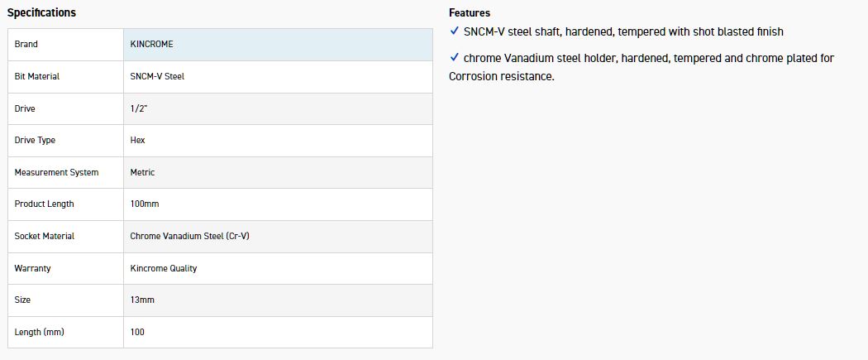Click the Specifications heading
The width and height of the screenshot is (868, 360).
[x=41, y=12]
